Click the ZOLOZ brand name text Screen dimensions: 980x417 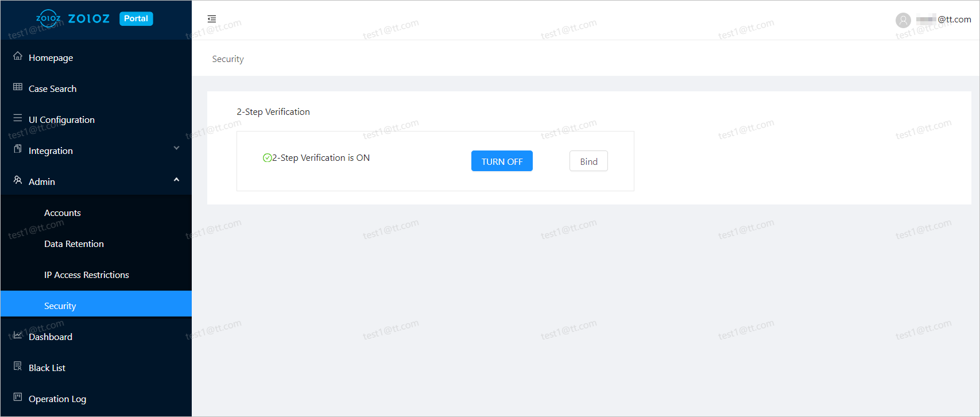click(x=89, y=18)
